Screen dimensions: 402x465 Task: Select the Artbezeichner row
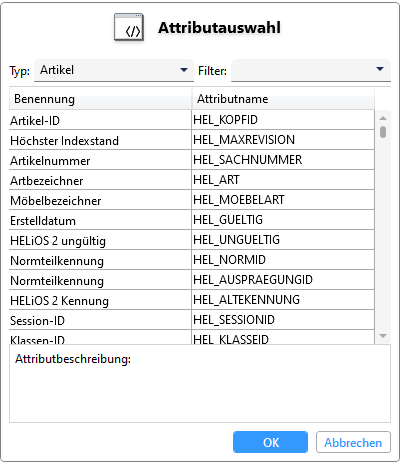pyautogui.click(x=192, y=180)
